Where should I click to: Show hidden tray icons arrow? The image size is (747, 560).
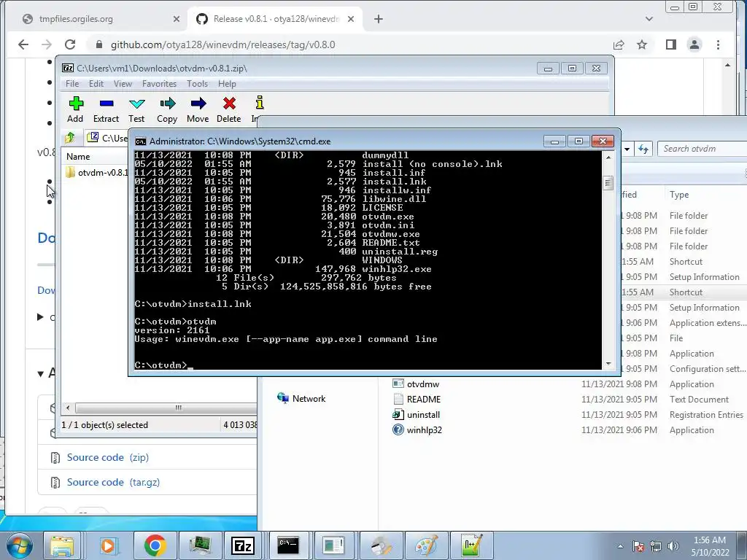[620, 546]
